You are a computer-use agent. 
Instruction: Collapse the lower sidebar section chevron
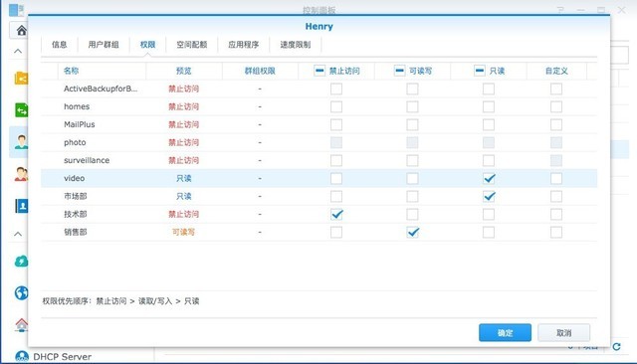click(x=18, y=234)
